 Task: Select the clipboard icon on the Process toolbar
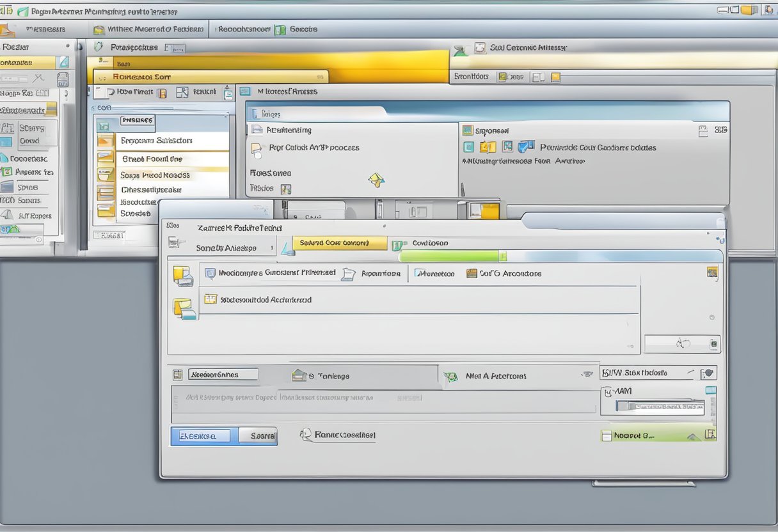[x=228, y=93]
